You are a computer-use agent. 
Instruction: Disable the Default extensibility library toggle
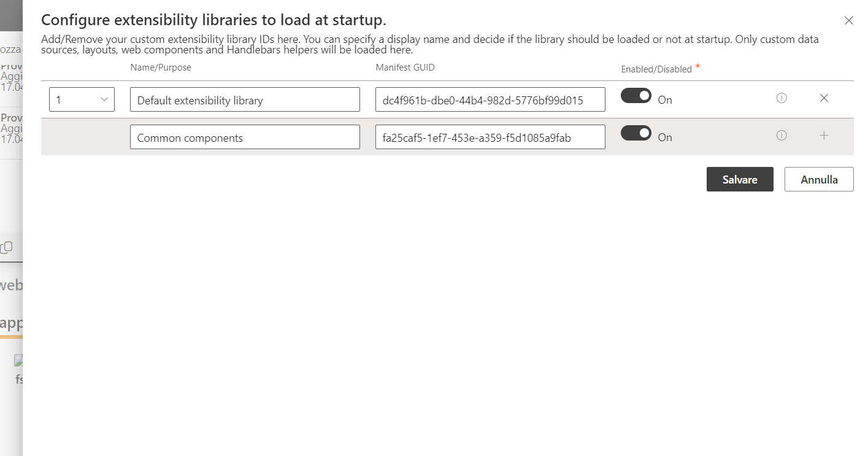pyautogui.click(x=636, y=96)
